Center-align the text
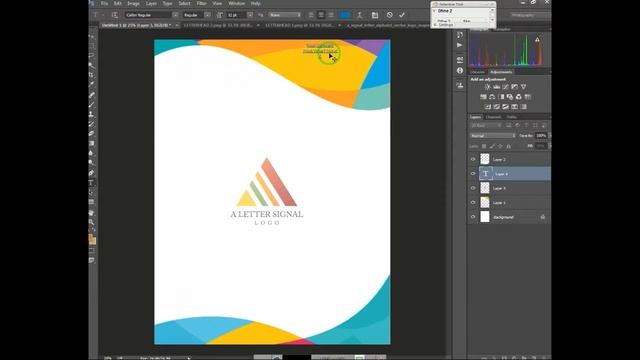The image size is (640, 360). [x=321, y=15]
